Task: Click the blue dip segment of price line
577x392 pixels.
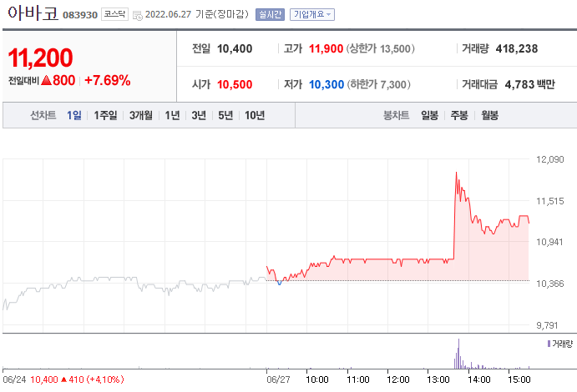Action: [x=279, y=283]
